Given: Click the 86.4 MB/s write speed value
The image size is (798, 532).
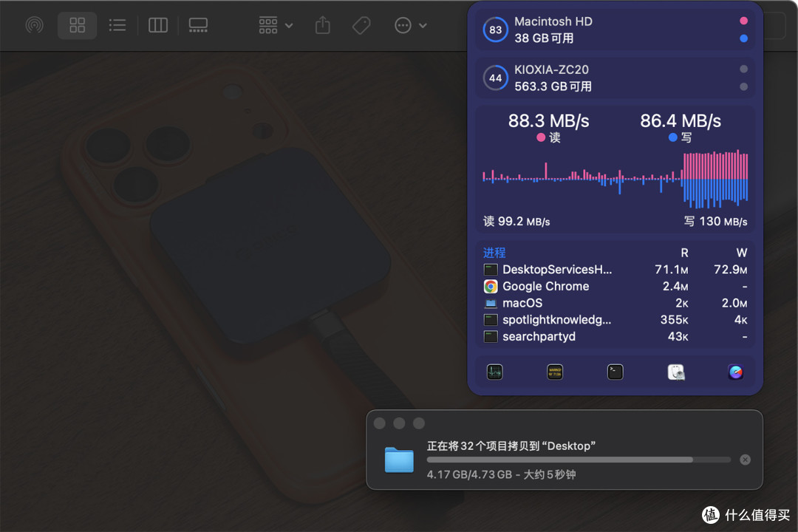Looking at the screenshot, I should click(x=681, y=120).
